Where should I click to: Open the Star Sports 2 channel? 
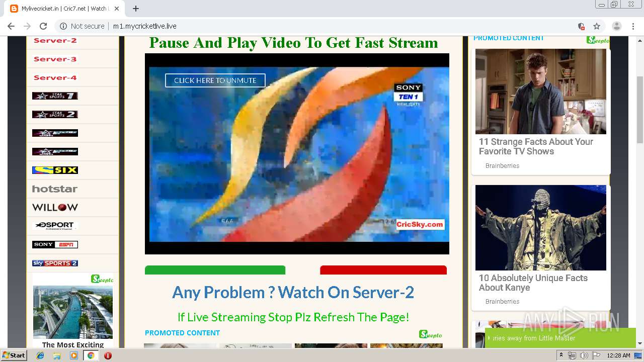click(x=55, y=115)
